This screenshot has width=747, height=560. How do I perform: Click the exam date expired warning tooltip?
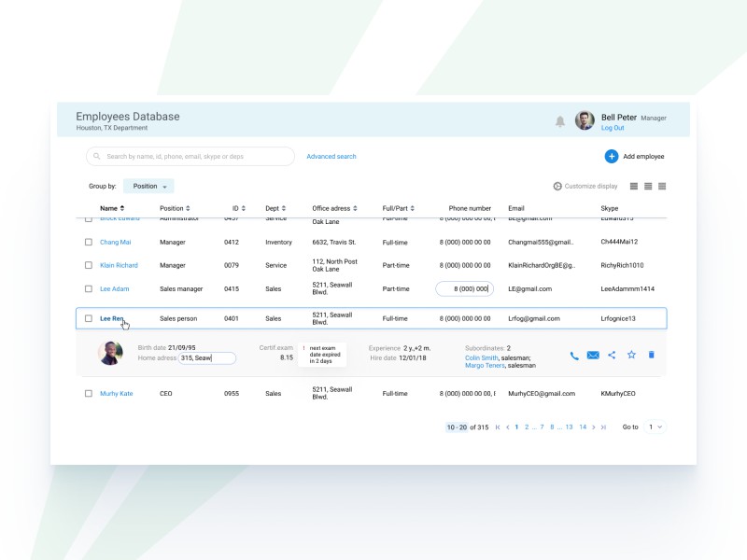tap(322, 355)
